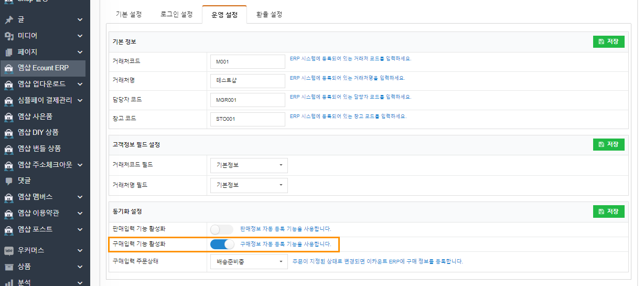Open the 구매입력 주문상태 dropdown
Viewport: 644px width, 286px height.
click(x=248, y=261)
